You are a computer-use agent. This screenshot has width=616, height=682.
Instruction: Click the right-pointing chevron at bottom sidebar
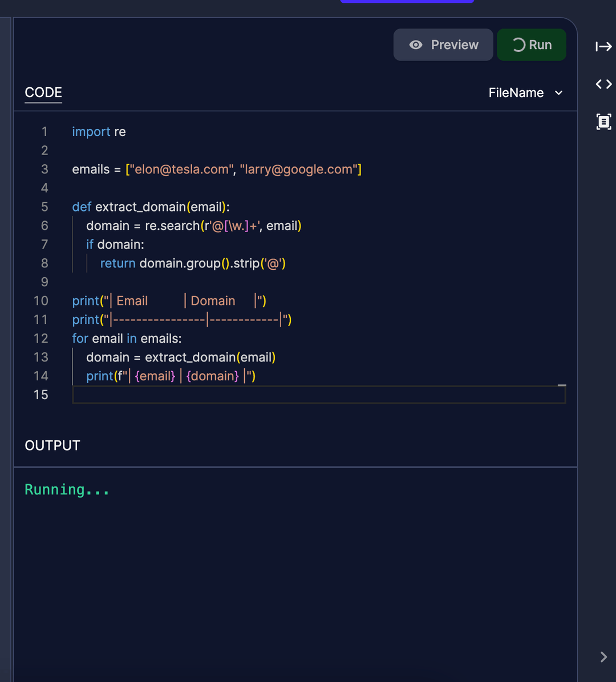pyautogui.click(x=603, y=657)
